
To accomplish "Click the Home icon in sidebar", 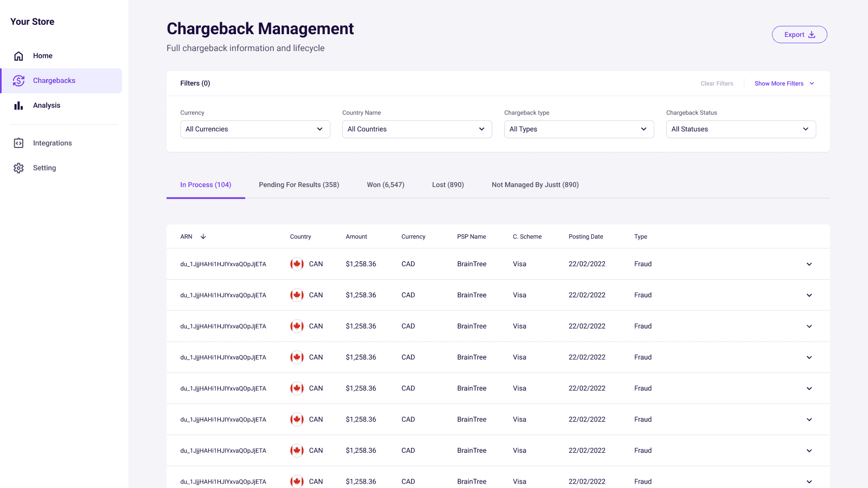I will pos(18,56).
